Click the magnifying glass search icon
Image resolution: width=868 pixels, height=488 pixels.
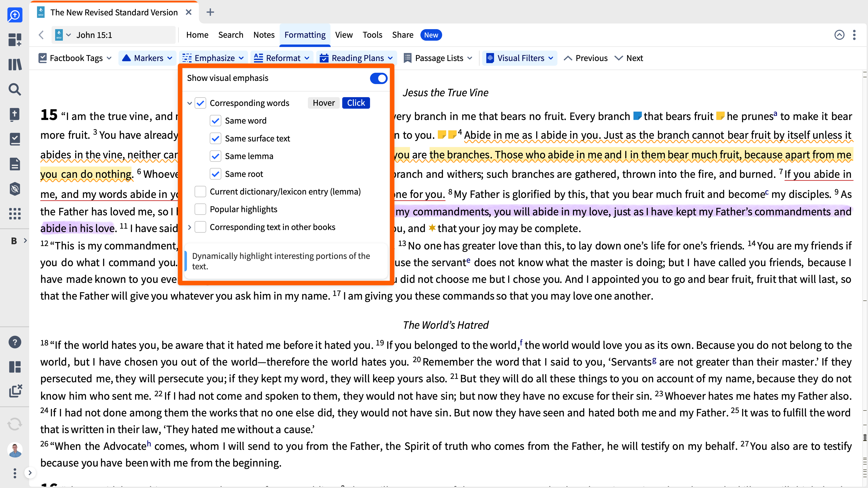(x=14, y=89)
